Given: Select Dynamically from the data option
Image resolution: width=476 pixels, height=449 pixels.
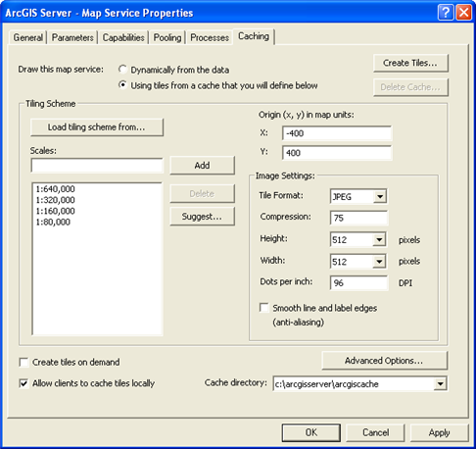Looking at the screenshot, I should pyautogui.click(x=122, y=70).
